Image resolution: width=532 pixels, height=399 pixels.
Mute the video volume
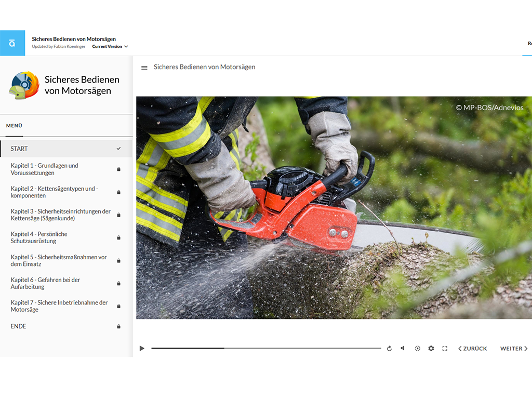pos(403,348)
